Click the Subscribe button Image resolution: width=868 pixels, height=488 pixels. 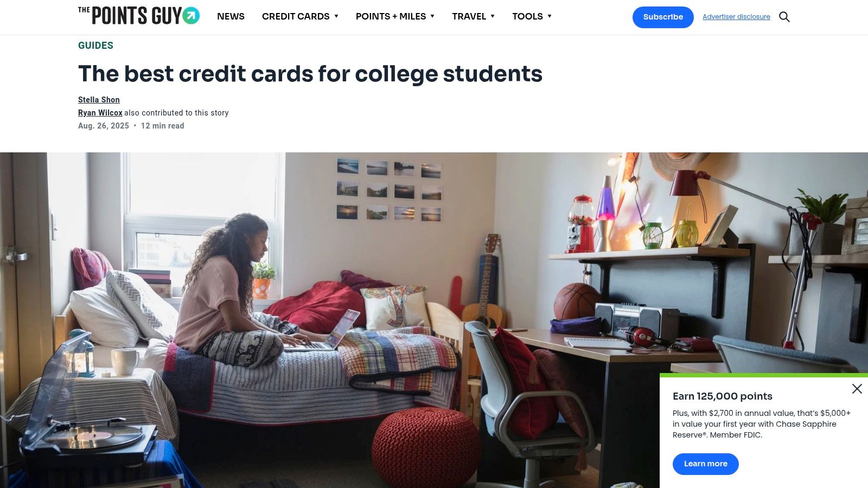(x=663, y=17)
